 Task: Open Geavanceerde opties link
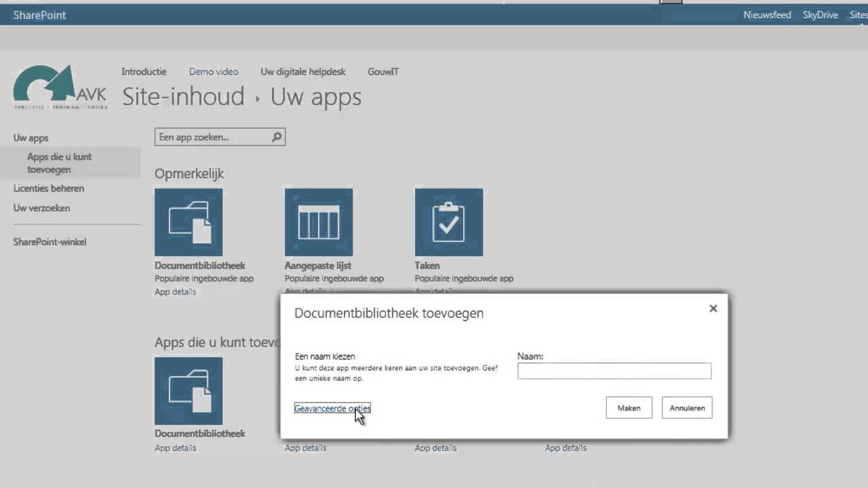click(x=332, y=409)
